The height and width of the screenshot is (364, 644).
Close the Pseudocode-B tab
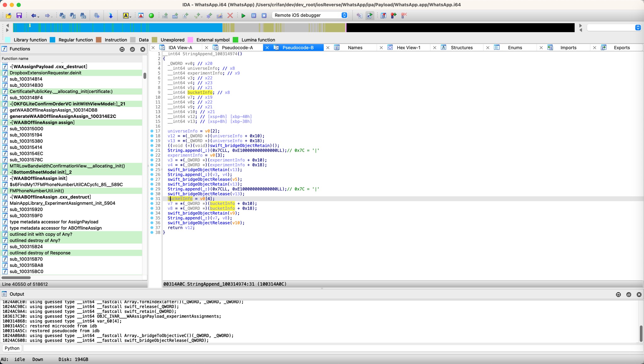267,48
